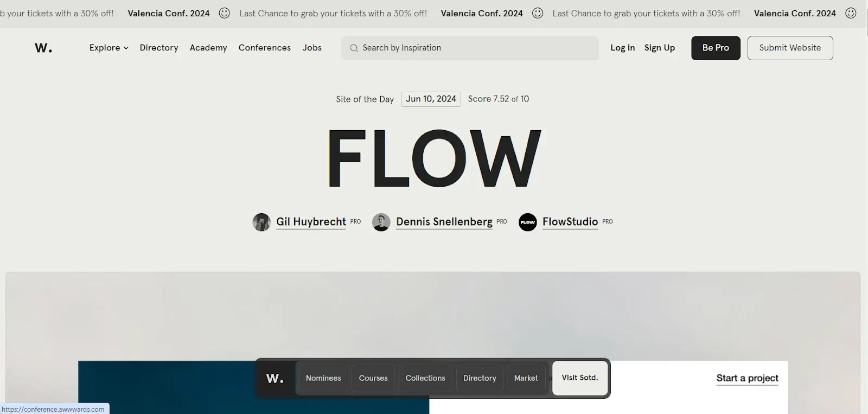Select Directory in the floating bottom bar

click(480, 378)
